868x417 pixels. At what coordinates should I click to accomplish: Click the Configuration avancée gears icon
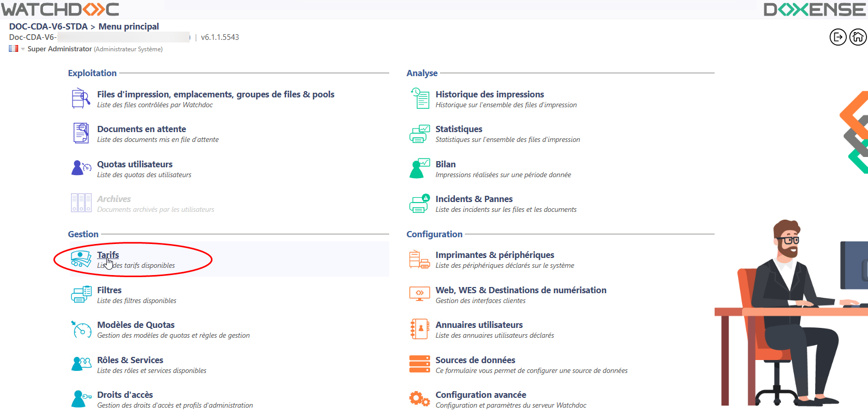[419, 399]
